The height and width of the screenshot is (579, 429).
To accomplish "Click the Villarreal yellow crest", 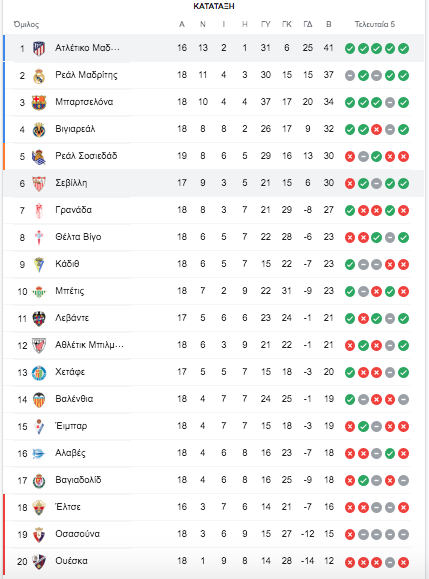I will (x=39, y=130).
